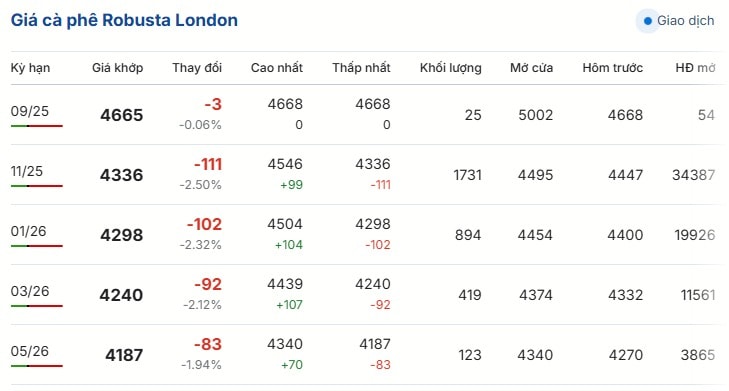Select the 11/25 contract term
Viewport: 729px width, 391px height.
point(27,171)
